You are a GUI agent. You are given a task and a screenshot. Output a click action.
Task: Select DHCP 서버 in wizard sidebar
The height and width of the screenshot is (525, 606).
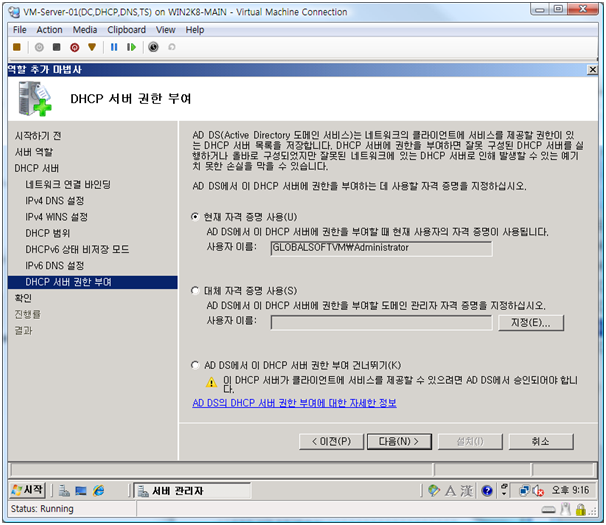click(37, 168)
